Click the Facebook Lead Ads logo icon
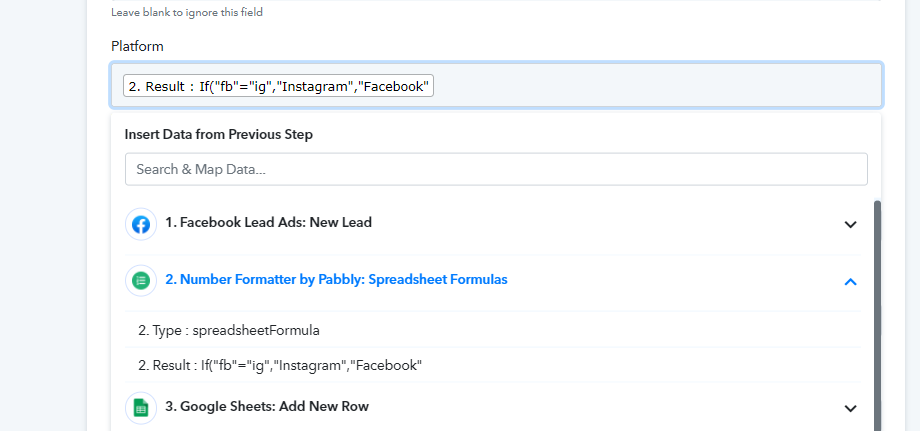 coord(141,224)
